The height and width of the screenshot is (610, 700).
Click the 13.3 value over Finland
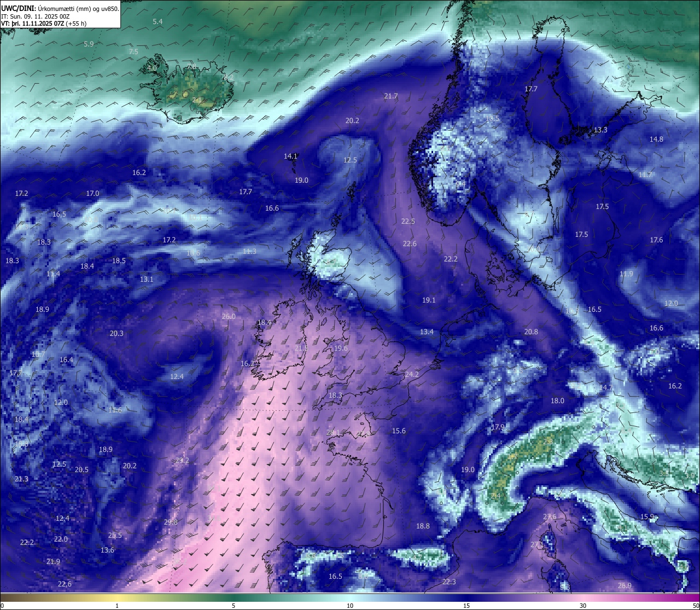[600, 130]
